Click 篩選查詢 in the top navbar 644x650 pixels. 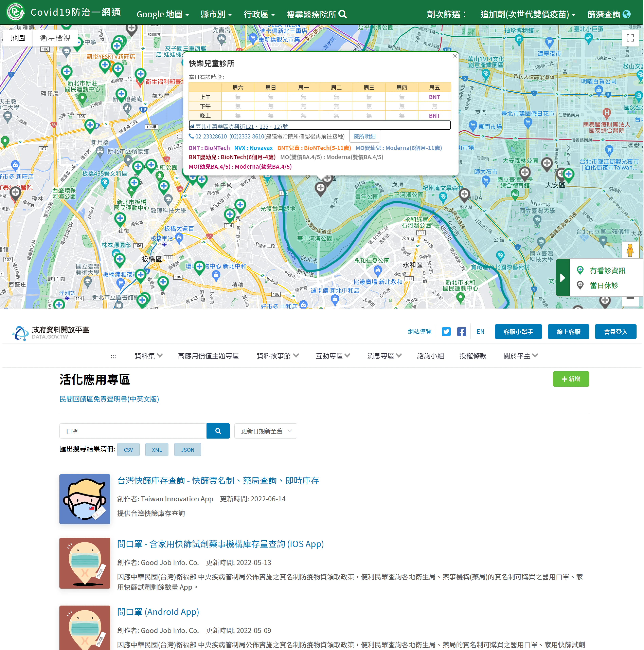click(609, 14)
